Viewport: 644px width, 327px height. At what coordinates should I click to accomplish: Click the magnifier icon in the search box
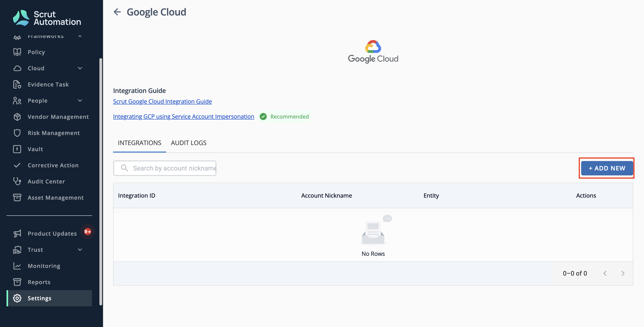tap(124, 168)
